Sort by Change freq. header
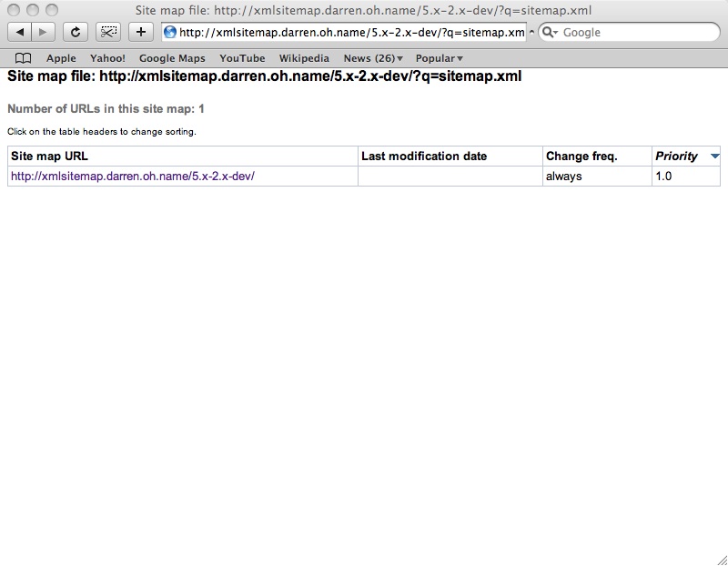 click(x=597, y=156)
